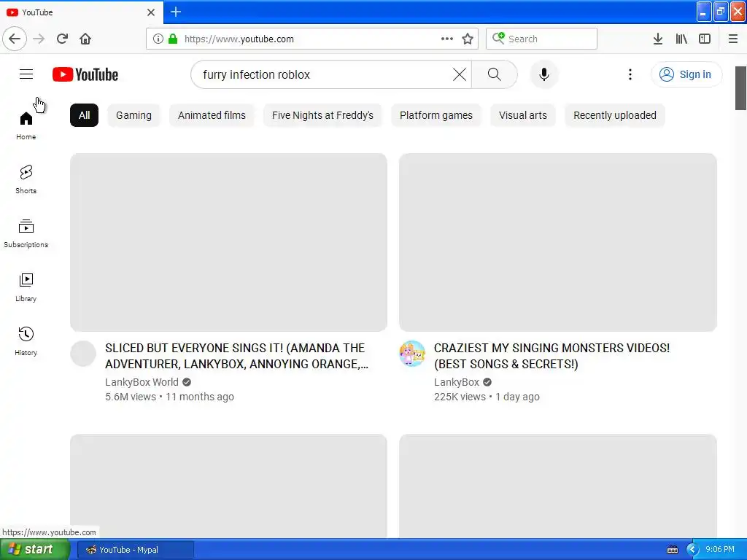Start search with your voice microphone
Image resolution: width=747 pixels, height=560 pixels.
544,74
